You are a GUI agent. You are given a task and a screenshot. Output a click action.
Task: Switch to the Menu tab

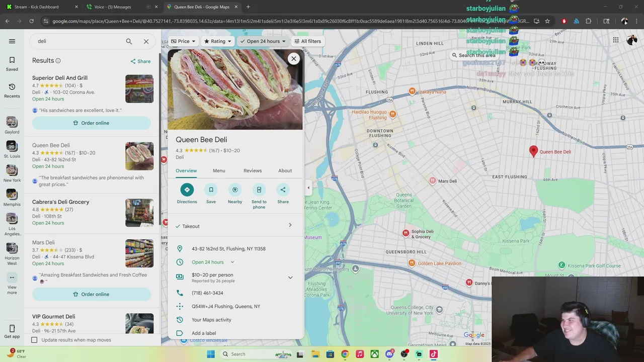point(219,170)
